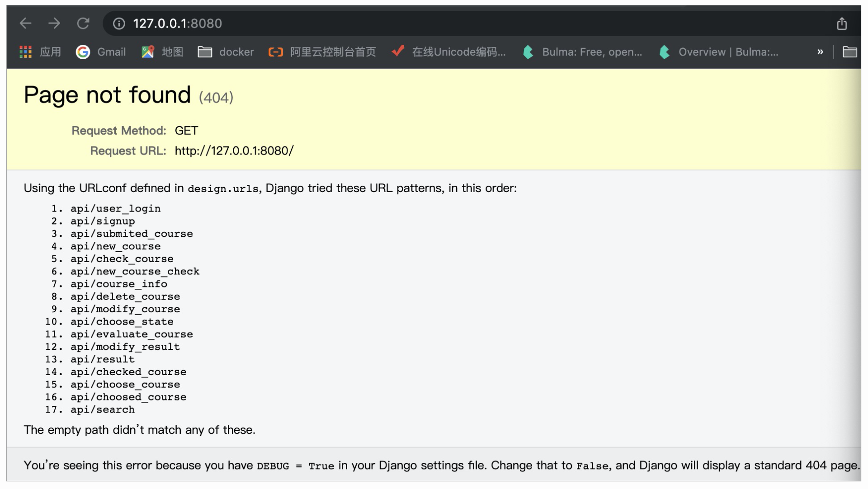Open the other bookmarks folder icon
The height and width of the screenshot is (489, 868).
point(849,52)
